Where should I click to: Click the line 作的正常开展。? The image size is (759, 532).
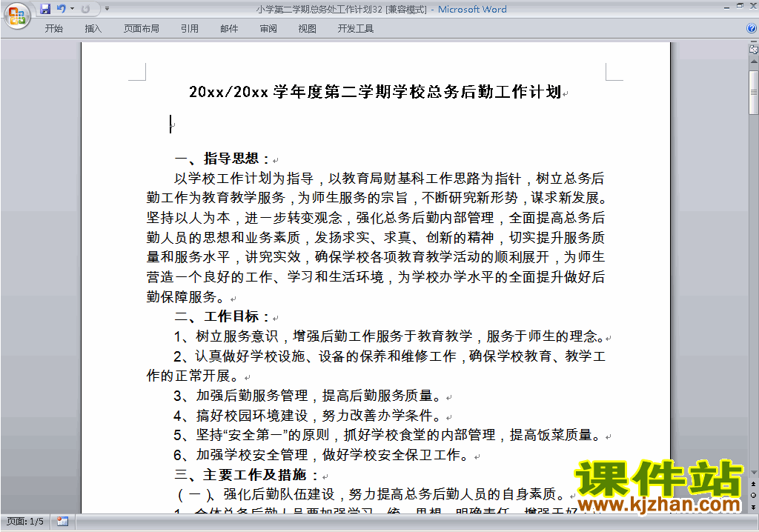pyautogui.click(x=192, y=376)
